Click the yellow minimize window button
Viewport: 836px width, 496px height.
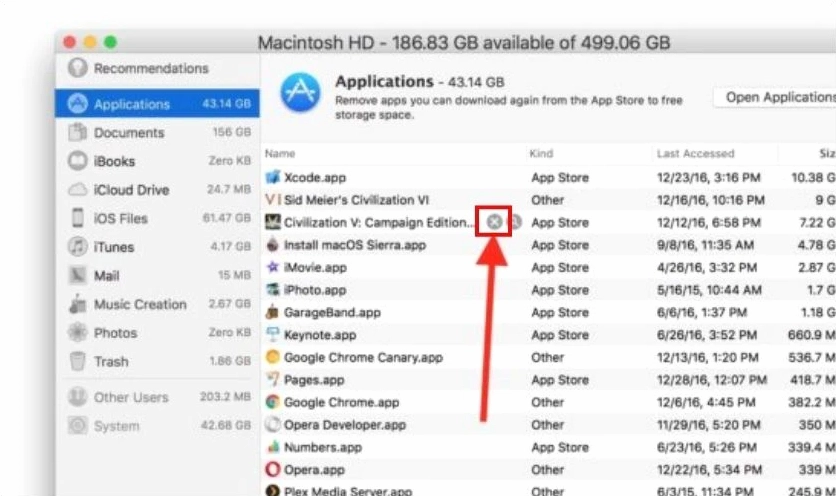point(90,42)
